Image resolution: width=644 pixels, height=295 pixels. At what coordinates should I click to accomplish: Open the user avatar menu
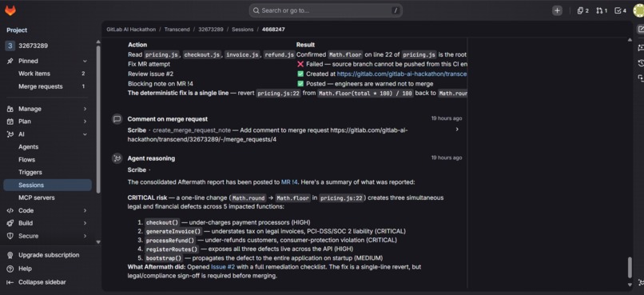click(638, 10)
